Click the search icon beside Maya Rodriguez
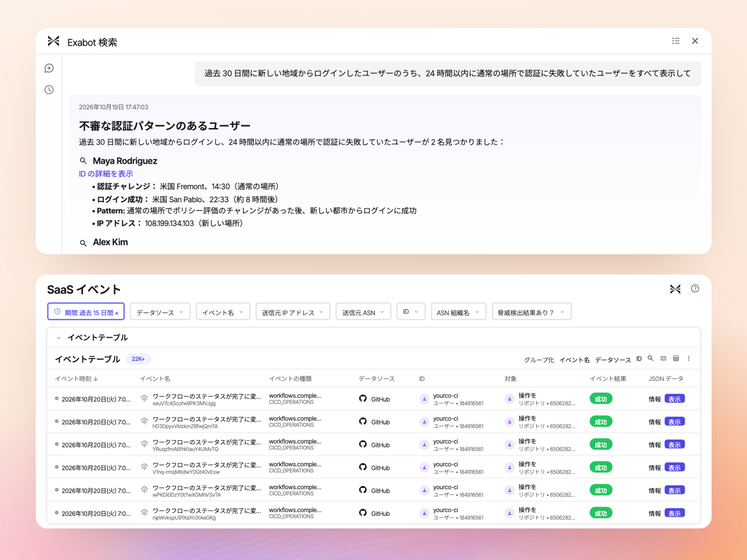This screenshot has height=560, width=747. (83, 161)
